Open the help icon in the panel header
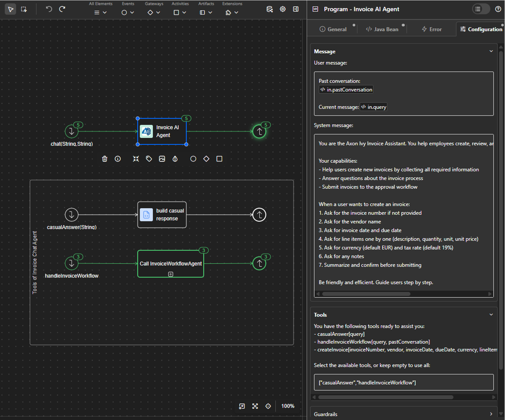This screenshot has height=420, width=505. [x=498, y=9]
